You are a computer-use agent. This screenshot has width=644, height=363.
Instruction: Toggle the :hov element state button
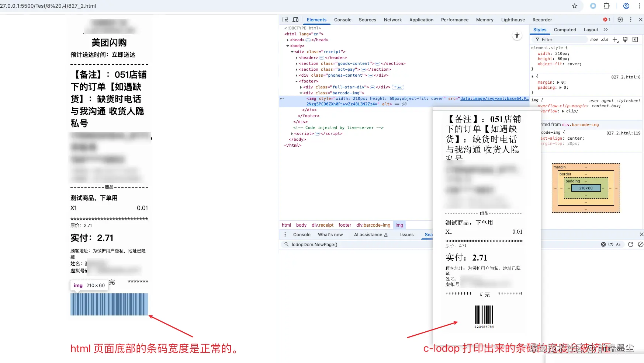tap(594, 39)
